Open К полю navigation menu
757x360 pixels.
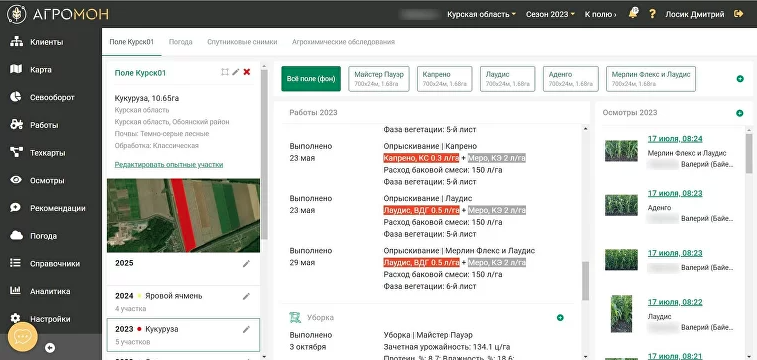[600, 14]
